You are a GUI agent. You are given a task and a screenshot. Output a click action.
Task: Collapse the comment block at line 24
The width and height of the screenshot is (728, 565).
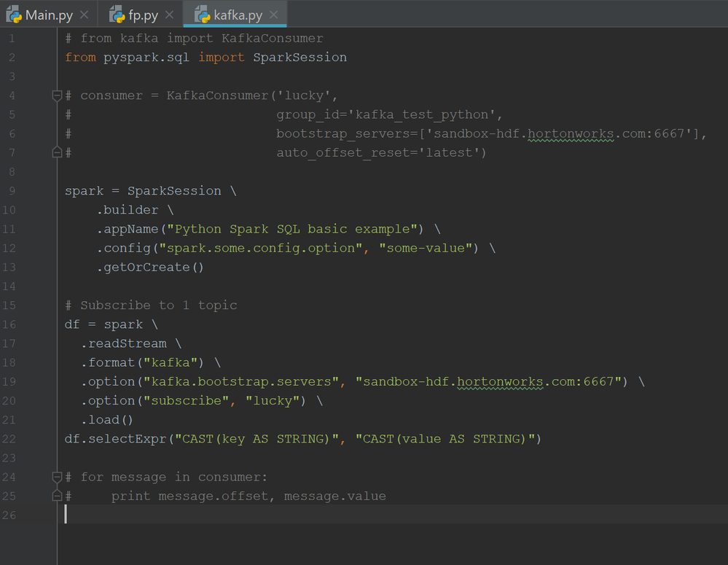click(57, 477)
